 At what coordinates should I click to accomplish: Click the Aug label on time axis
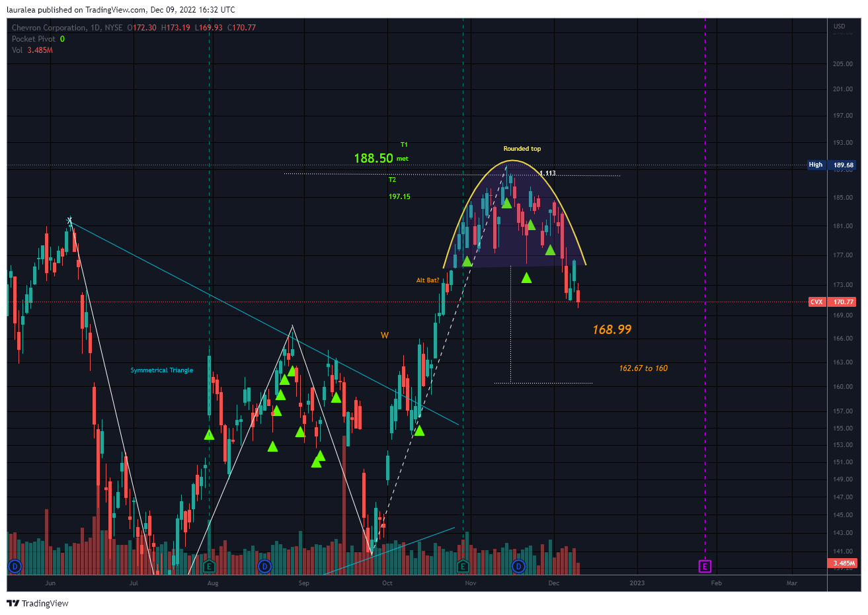[x=213, y=583]
